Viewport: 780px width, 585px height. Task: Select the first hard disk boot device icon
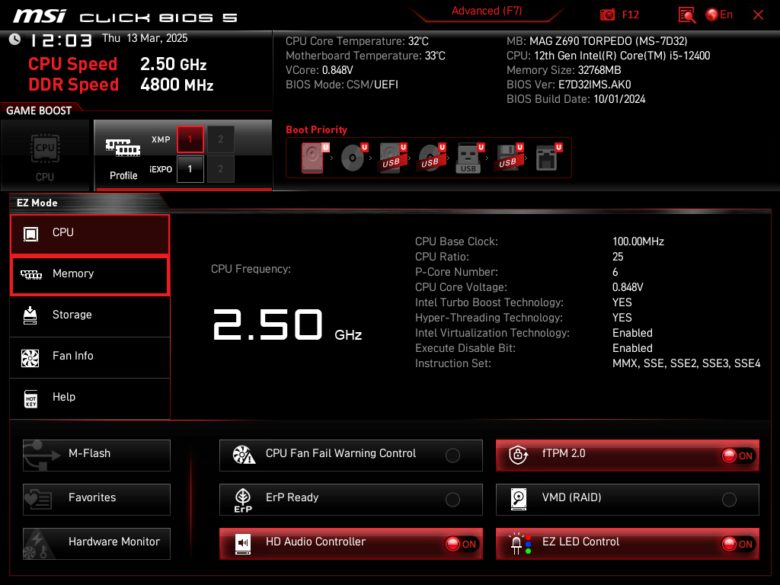(x=315, y=157)
